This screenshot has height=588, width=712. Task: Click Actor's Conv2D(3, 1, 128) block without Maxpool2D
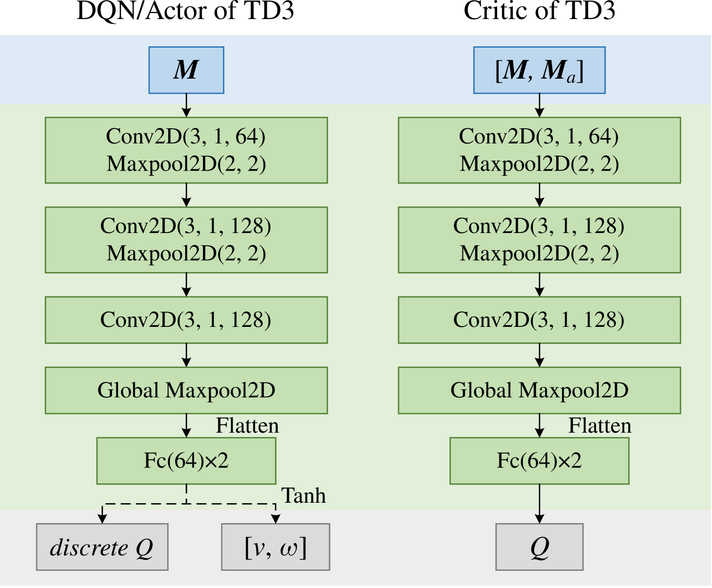click(x=186, y=320)
